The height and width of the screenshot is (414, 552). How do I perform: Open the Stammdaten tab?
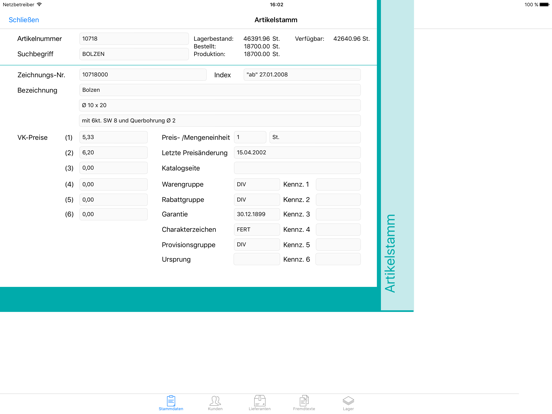[x=171, y=403]
